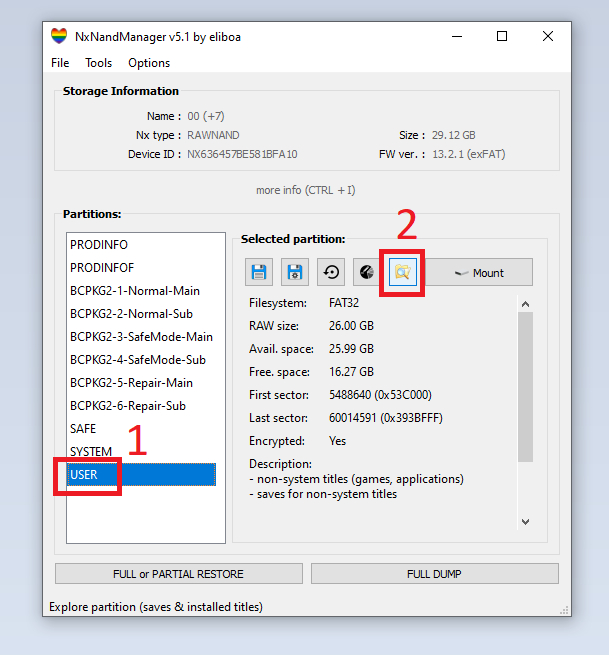This screenshot has width=609, height=655.
Task: Click the Mount button
Action: (x=479, y=272)
